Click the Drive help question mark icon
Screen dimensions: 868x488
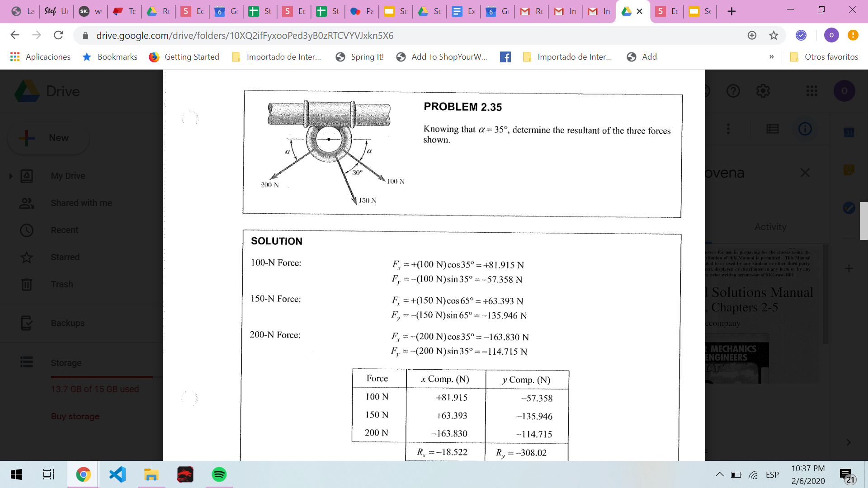tap(733, 91)
